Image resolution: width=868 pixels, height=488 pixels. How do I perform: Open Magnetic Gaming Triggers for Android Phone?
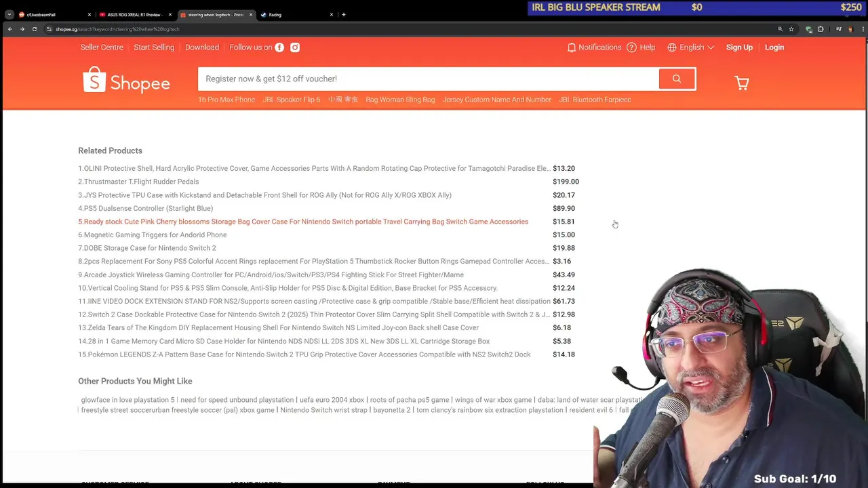[x=153, y=235]
